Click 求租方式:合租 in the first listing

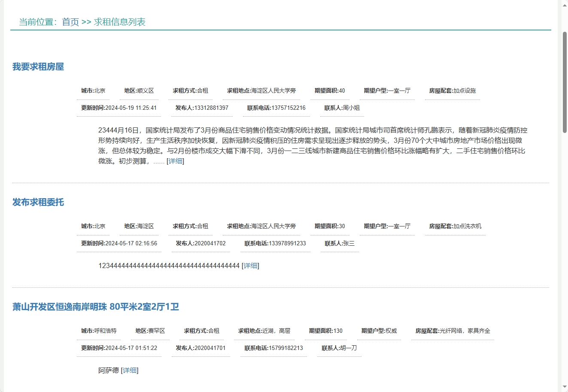[x=190, y=90]
